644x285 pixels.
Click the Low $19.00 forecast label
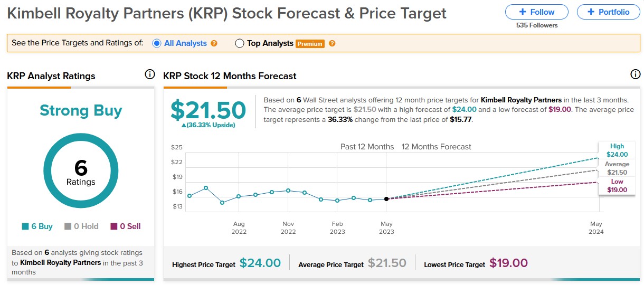pyautogui.click(x=617, y=186)
